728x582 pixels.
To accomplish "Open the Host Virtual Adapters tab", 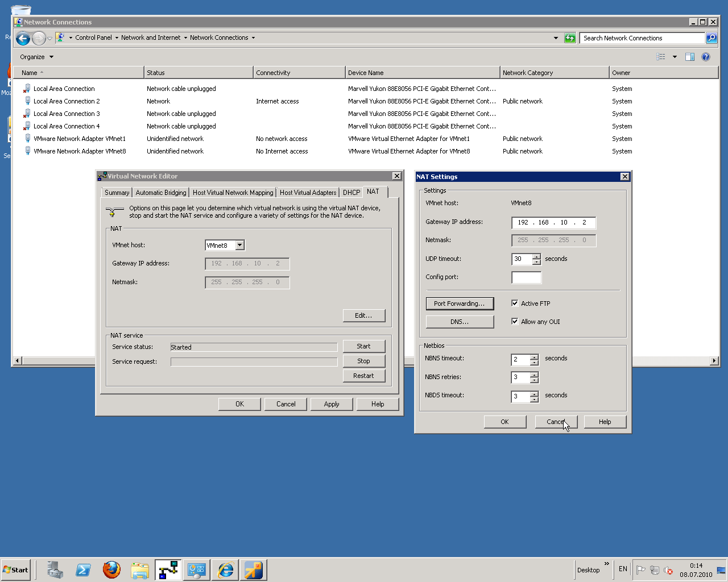I will point(308,193).
